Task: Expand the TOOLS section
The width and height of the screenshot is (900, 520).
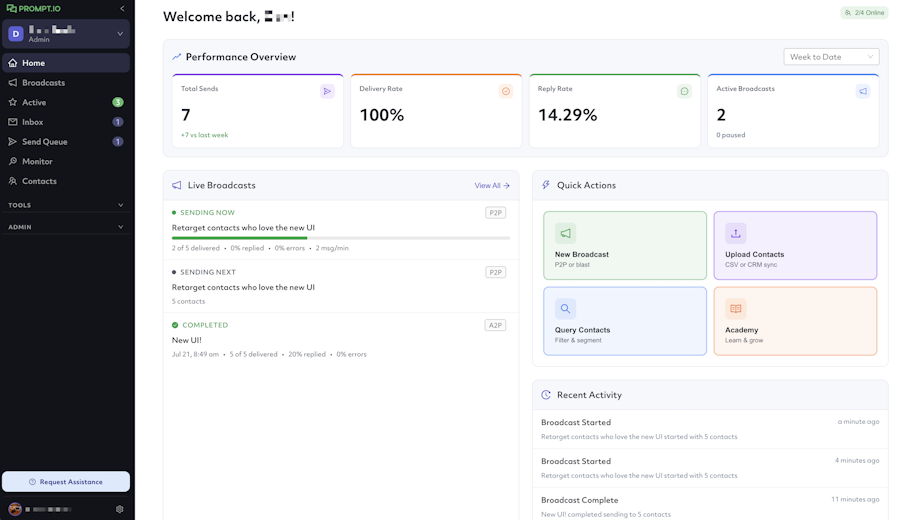Action: 66,205
